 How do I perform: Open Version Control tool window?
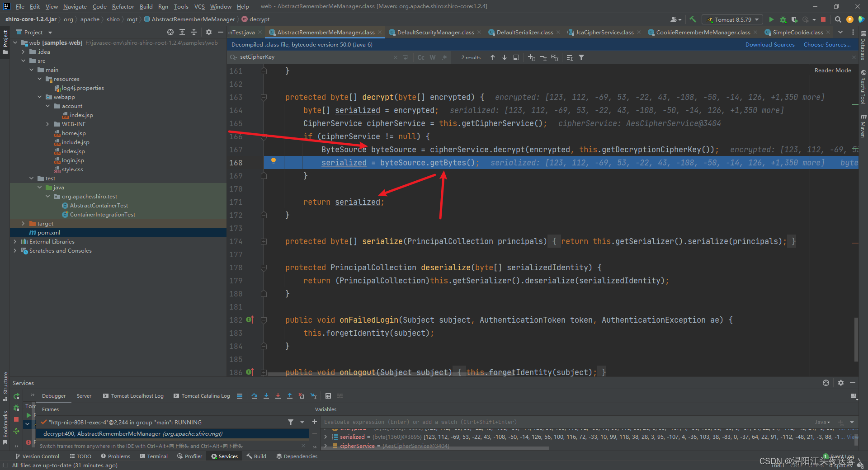[37, 456]
